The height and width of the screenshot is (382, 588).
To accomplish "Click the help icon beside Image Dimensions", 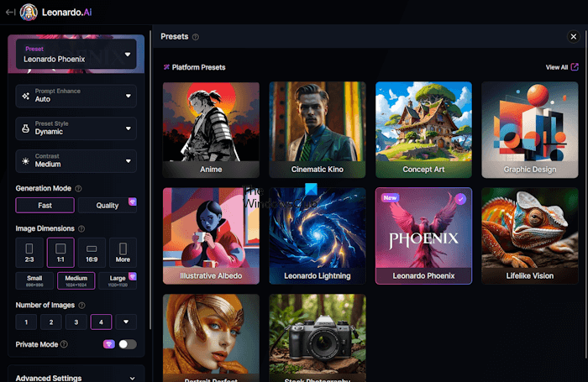I will 81,228.
